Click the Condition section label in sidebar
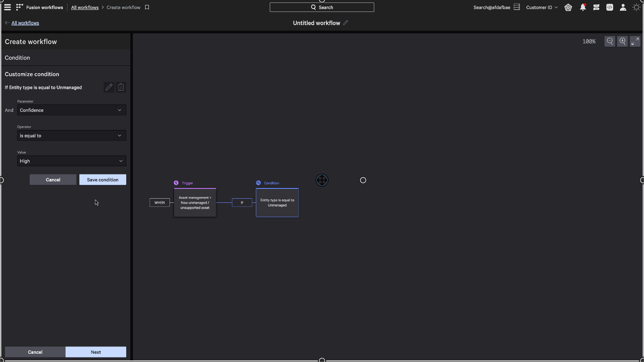Image resolution: width=644 pixels, height=362 pixels. pos(17,58)
